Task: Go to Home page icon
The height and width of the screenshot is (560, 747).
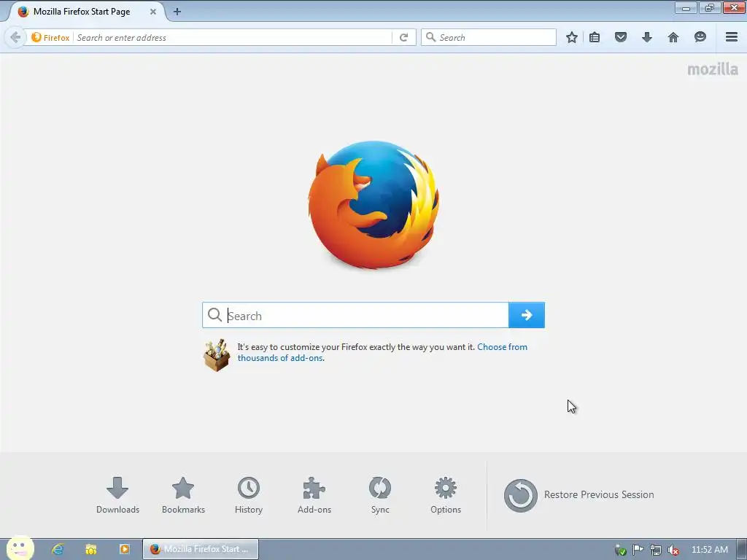Action: click(673, 37)
